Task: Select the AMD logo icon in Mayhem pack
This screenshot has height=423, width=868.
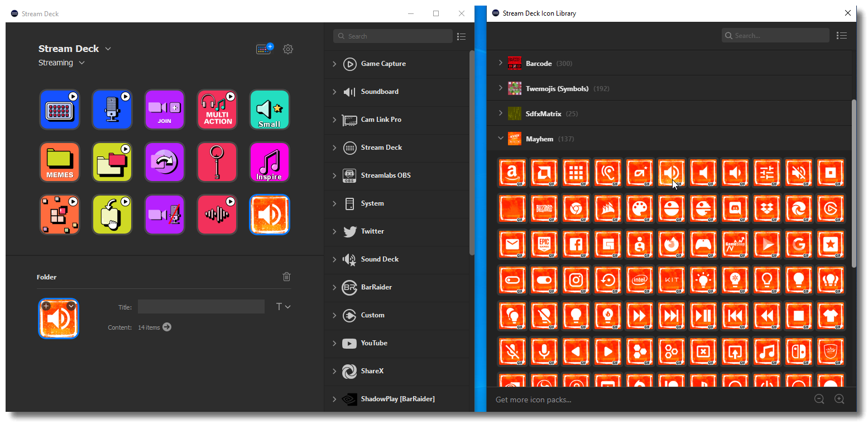Action: 544,173
